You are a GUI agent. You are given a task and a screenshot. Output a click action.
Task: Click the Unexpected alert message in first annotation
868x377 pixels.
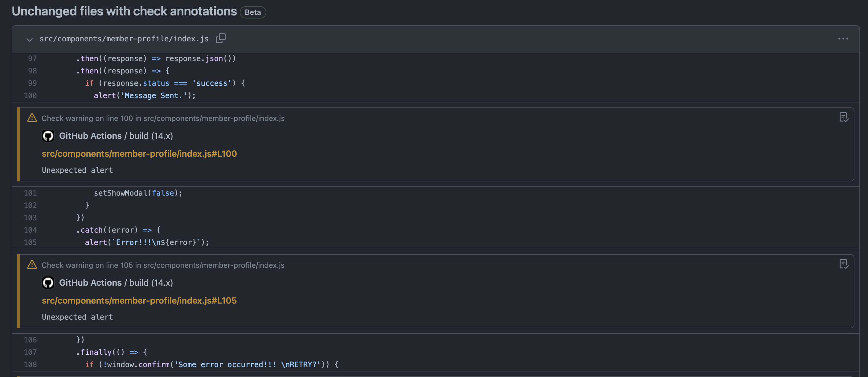click(77, 170)
